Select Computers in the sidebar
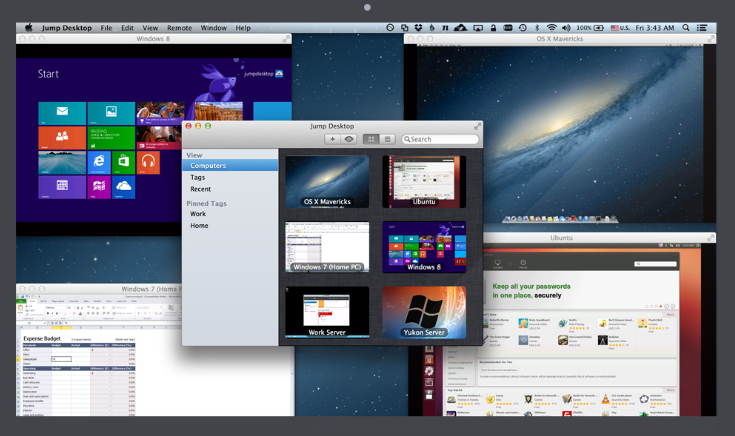The height and width of the screenshot is (436, 735). (230, 165)
